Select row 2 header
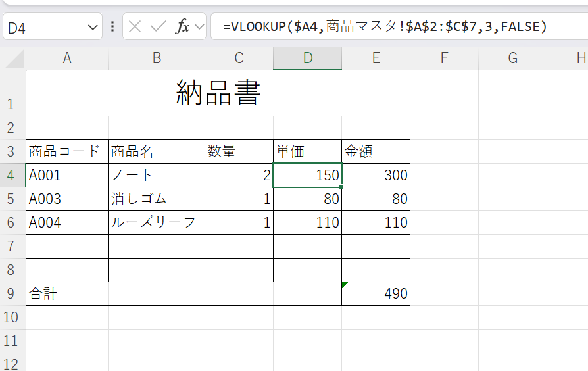The width and height of the screenshot is (588, 371). click(11, 128)
